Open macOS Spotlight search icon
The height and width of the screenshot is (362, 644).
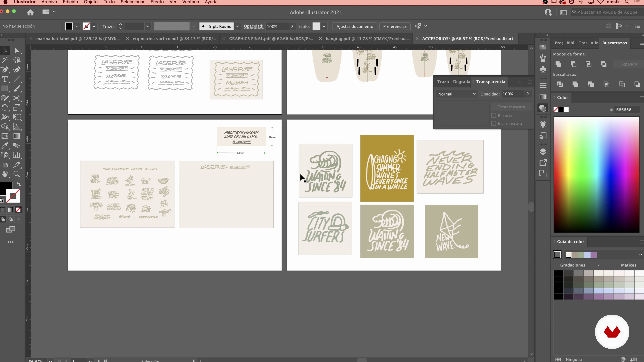point(627,2)
